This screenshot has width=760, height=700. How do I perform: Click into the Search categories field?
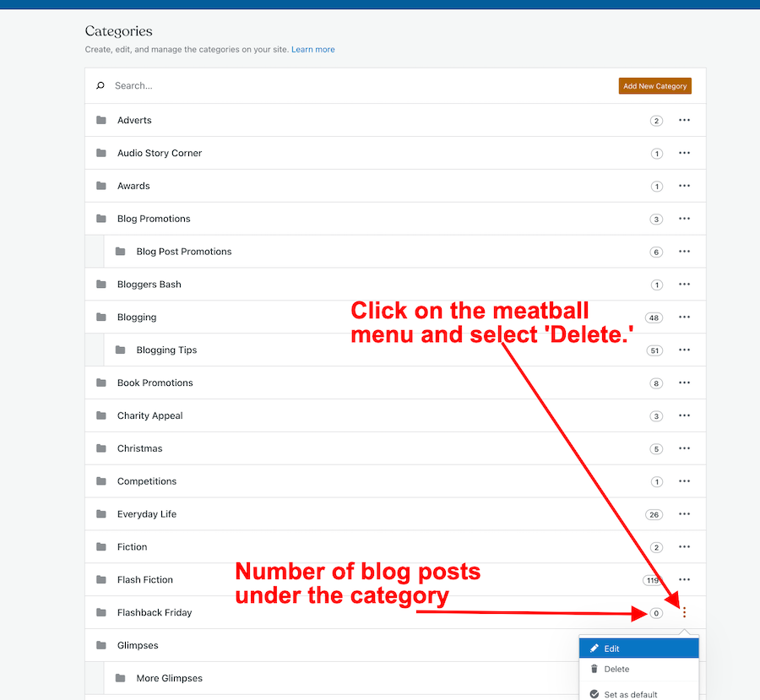point(338,86)
